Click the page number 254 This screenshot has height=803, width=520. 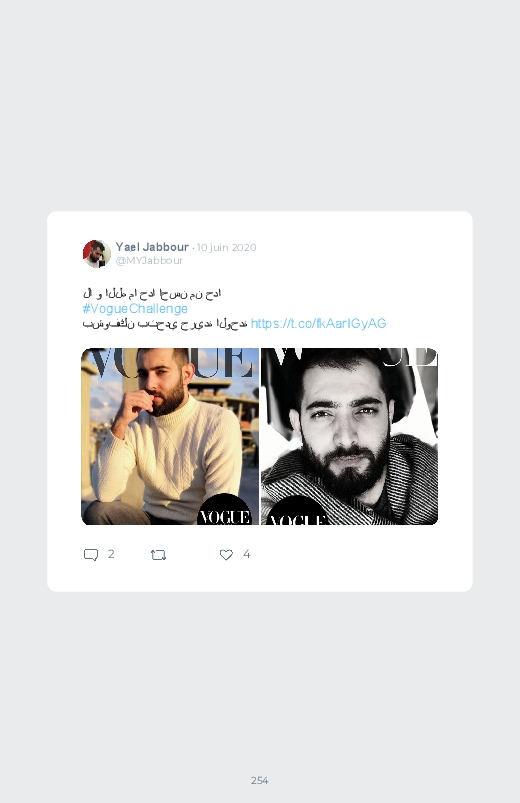(x=260, y=780)
